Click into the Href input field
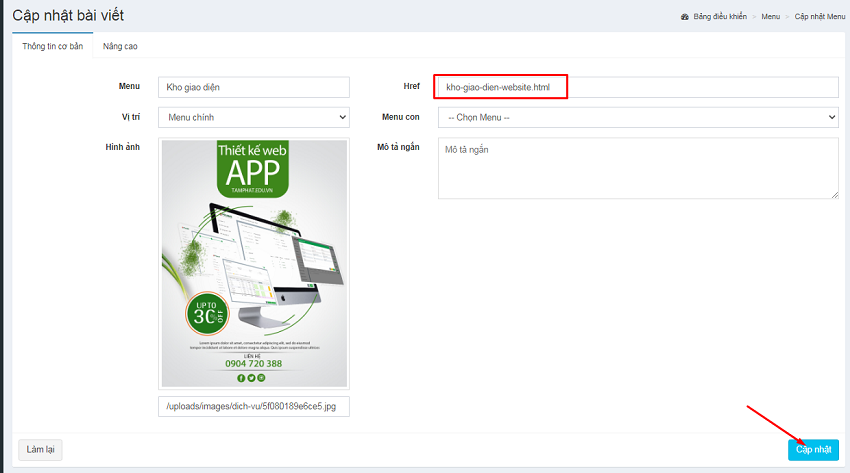Screen dimensions: 850x473 tap(637, 87)
